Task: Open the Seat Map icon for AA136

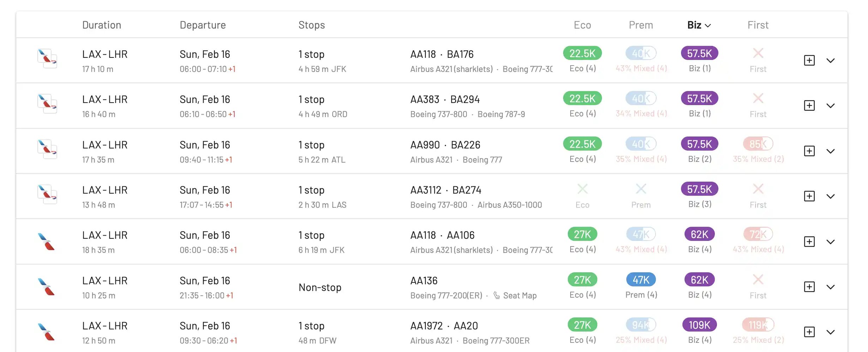Action: [x=496, y=295]
